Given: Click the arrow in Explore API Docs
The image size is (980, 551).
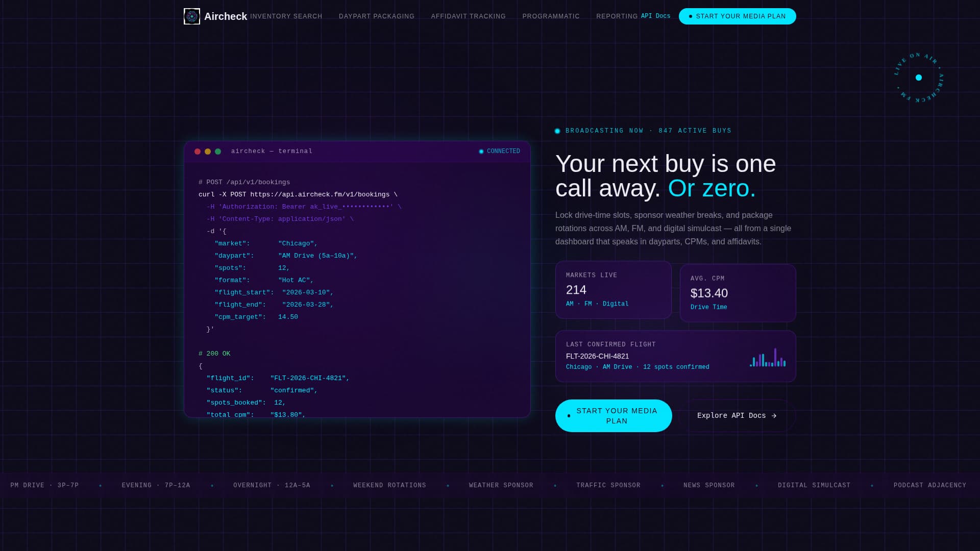Looking at the screenshot, I should (774, 416).
